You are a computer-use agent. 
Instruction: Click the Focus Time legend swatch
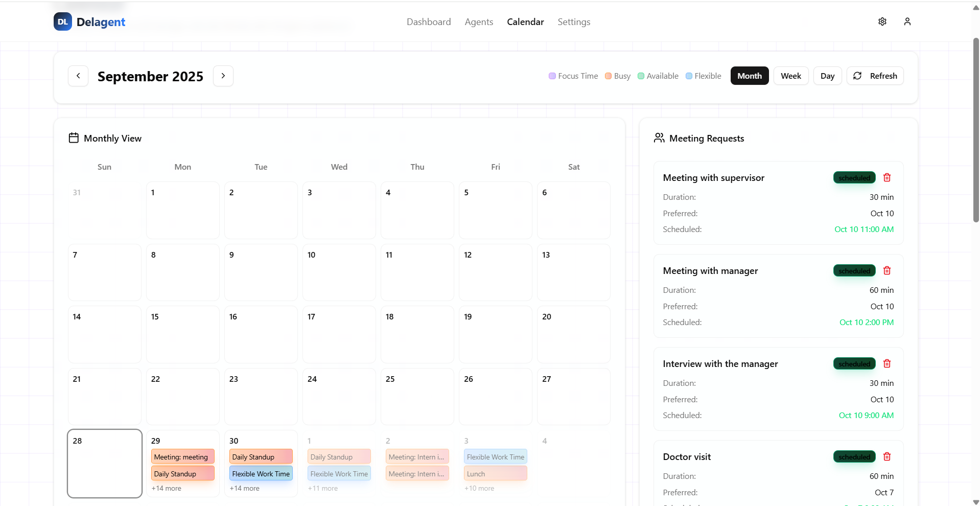[552, 76]
